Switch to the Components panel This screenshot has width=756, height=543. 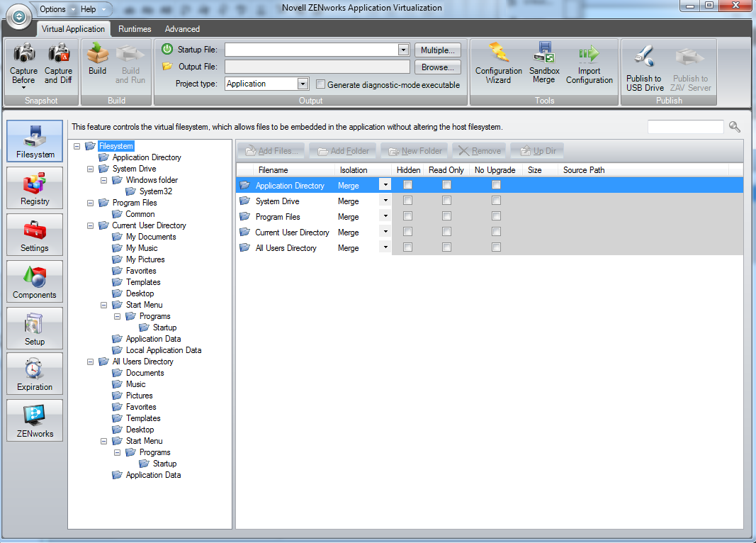pos(34,281)
